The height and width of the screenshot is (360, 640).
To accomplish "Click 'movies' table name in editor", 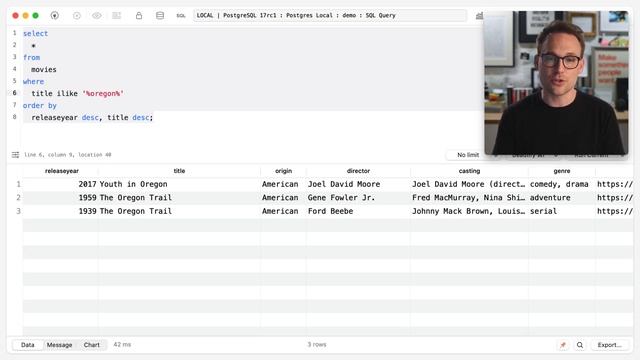I will (44, 69).
